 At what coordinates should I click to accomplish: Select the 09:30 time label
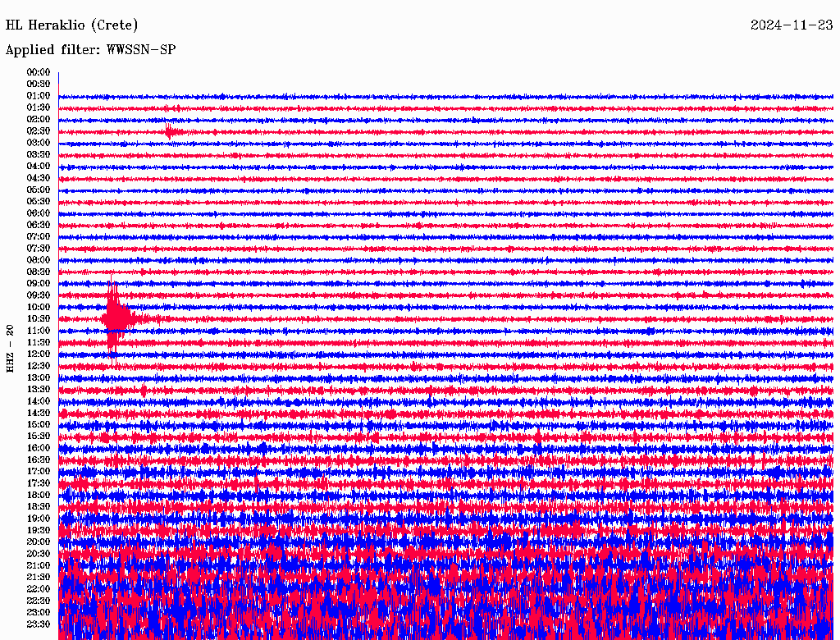click(38, 295)
